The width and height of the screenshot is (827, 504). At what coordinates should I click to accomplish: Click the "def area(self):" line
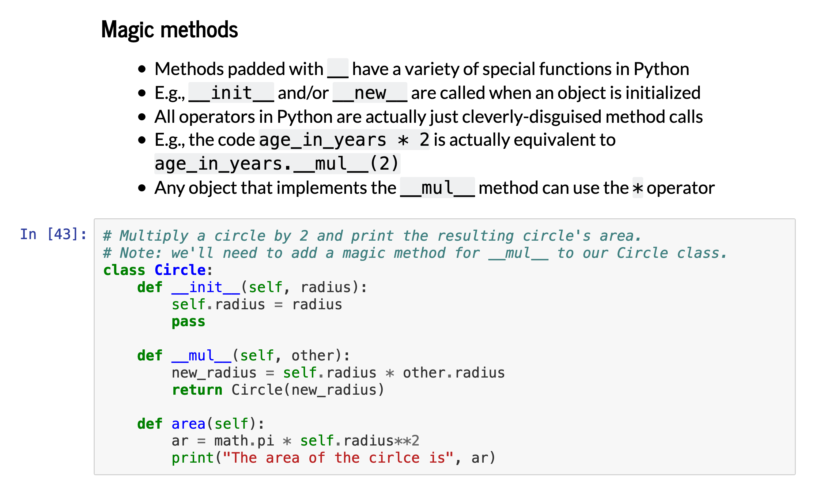click(x=201, y=424)
